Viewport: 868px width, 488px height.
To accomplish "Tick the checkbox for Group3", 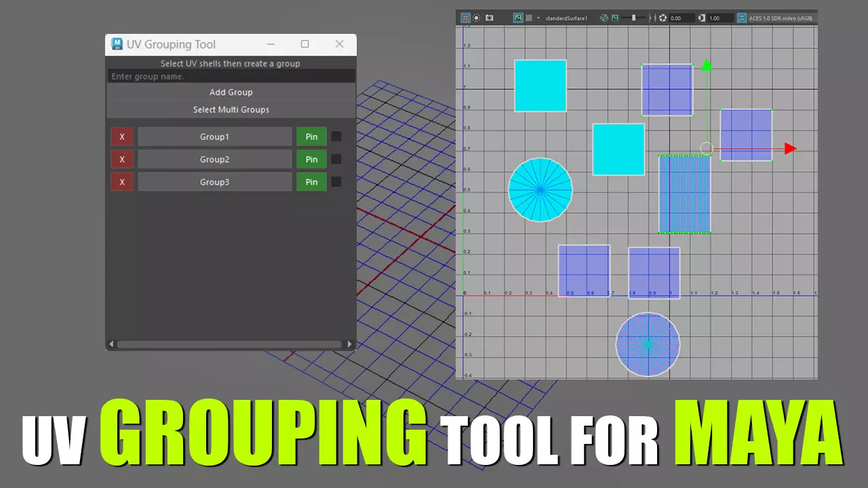I will point(336,182).
